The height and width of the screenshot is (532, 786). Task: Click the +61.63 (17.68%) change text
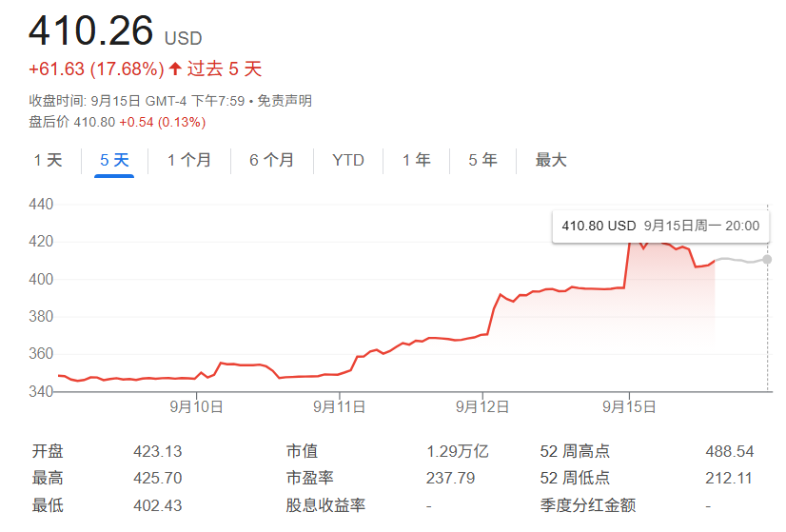[x=96, y=69]
